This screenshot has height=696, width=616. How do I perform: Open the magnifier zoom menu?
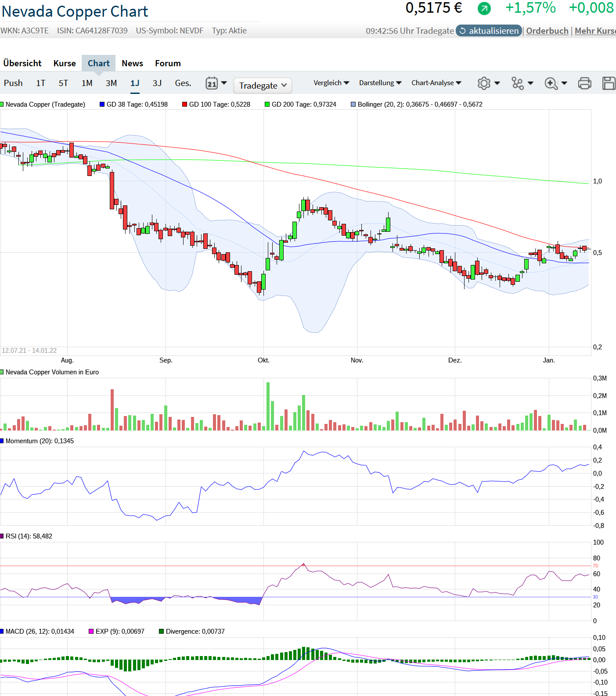pos(556,83)
